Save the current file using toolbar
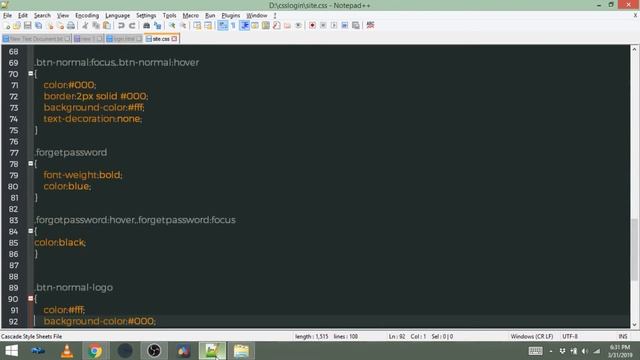640x360 pixels. tap(27, 26)
